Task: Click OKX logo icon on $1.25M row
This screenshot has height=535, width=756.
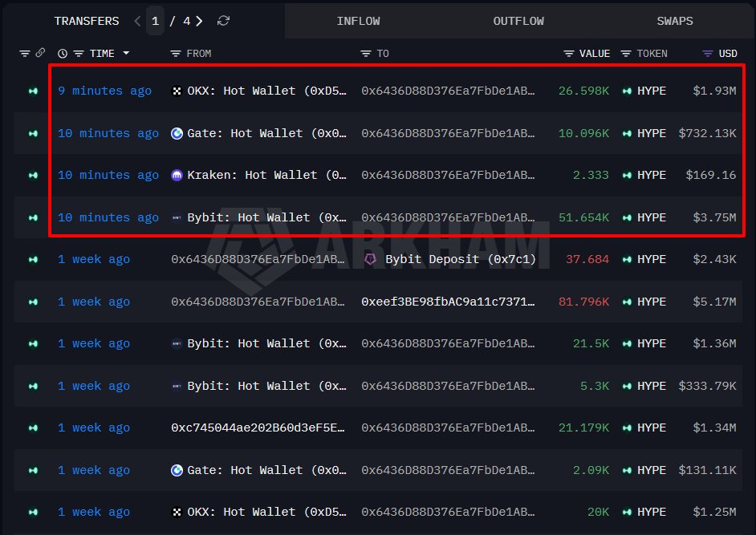Action: (177, 512)
